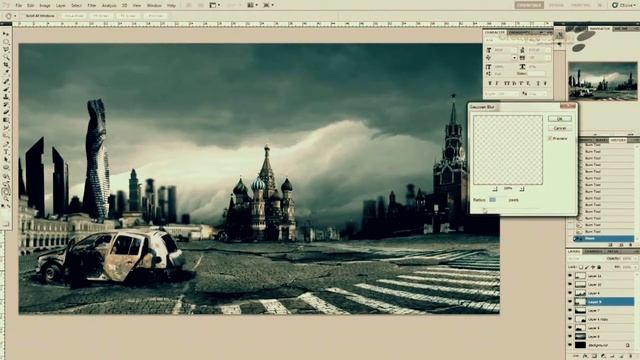The image size is (640, 360).
Task: Select the Brush tool
Action: coord(5,89)
